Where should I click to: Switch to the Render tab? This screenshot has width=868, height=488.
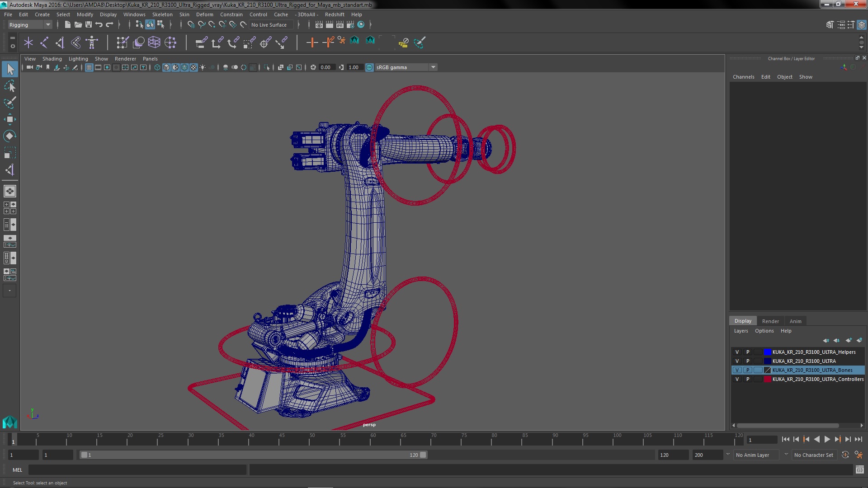coord(770,320)
